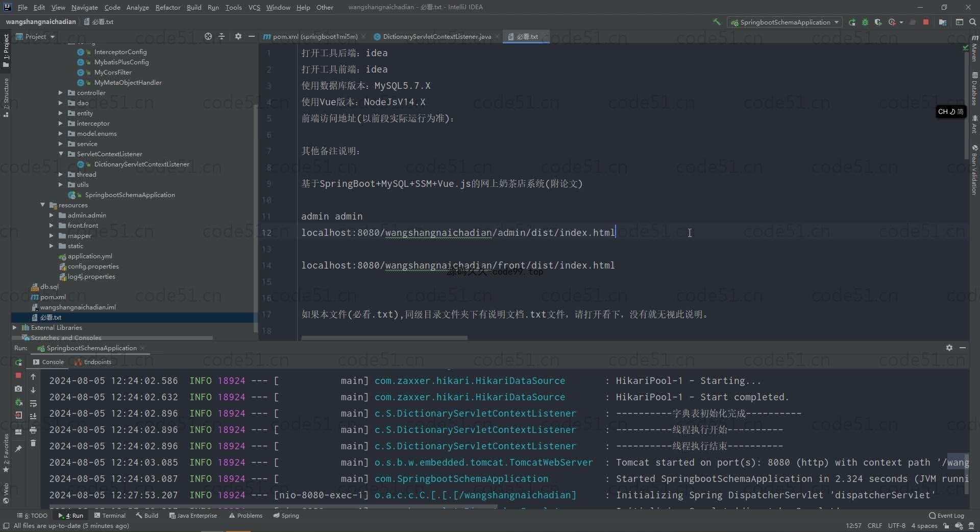This screenshot has height=532, width=980.
Task: Select wangshangnaichadian.iml file
Action: coord(78,307)
